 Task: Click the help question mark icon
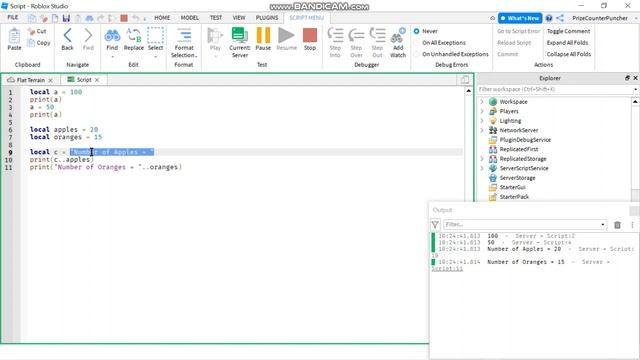pos(549,18)
